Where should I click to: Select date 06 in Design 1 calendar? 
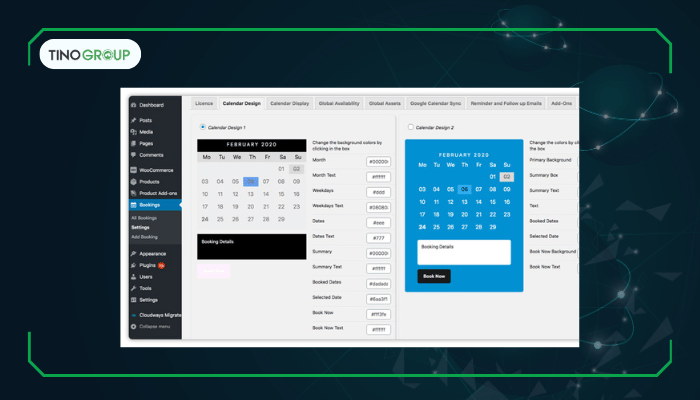[251, 182]
